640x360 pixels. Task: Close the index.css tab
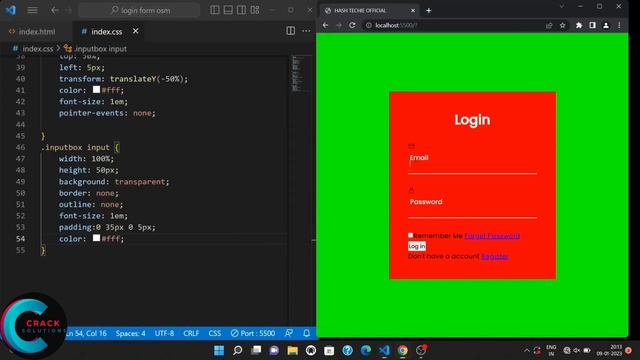pos(136,31)
